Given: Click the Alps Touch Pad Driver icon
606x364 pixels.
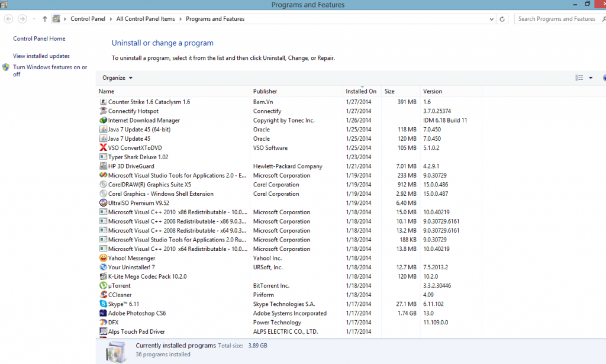Looking at the screenshot, I should 103,331.
